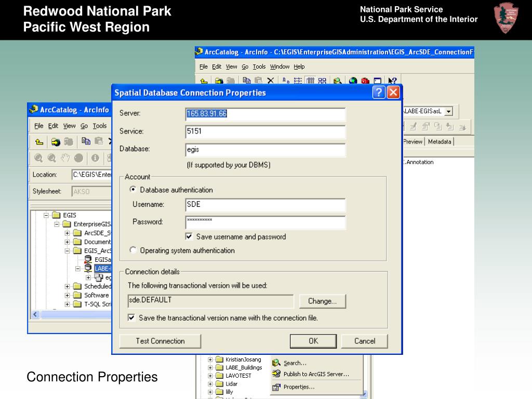The image size is (532, 399).
Task: Expand the Scheduled folder node
Action: pos(67,286)
